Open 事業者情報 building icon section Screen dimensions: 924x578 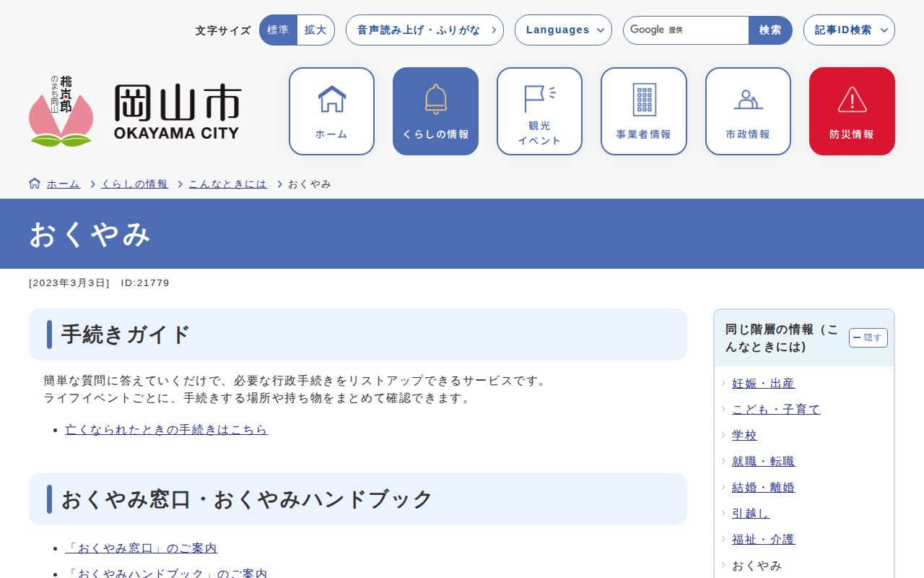[643, 111]
